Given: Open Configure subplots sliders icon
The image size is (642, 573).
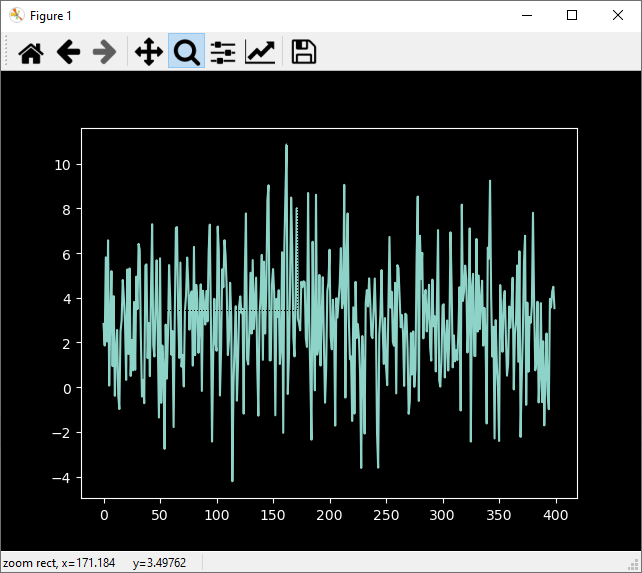Looking at the screenshot, I should point(223,52).
